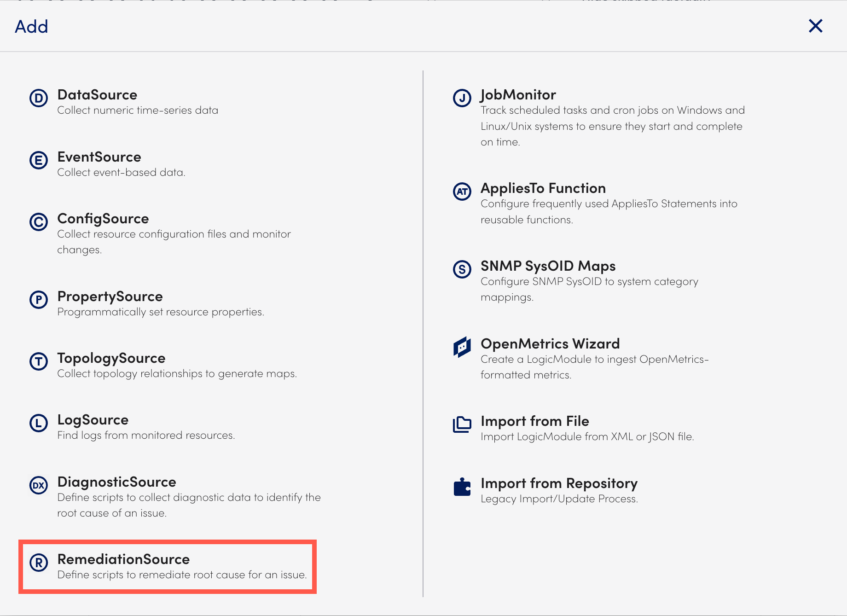
Task: Select AppliesTo Function heading
Action: [543, 188]
